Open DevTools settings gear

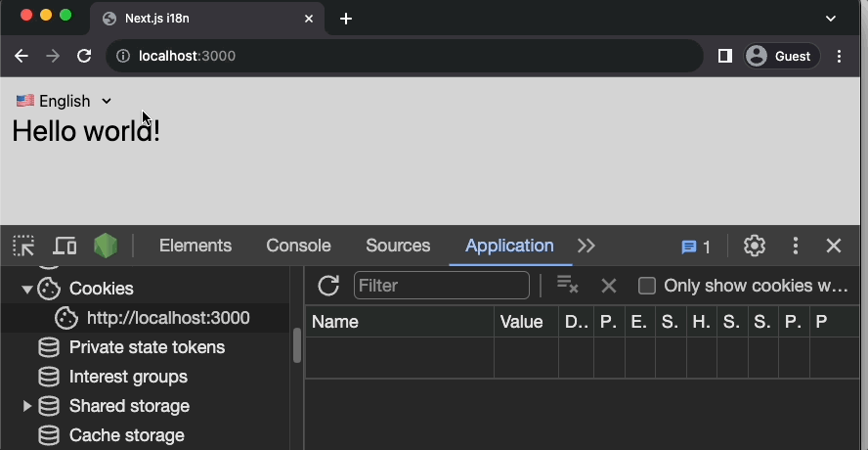point(754,246)
